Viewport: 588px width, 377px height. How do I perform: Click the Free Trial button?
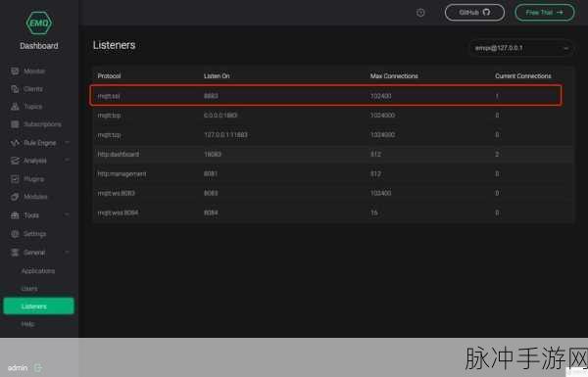click(545, 13)
